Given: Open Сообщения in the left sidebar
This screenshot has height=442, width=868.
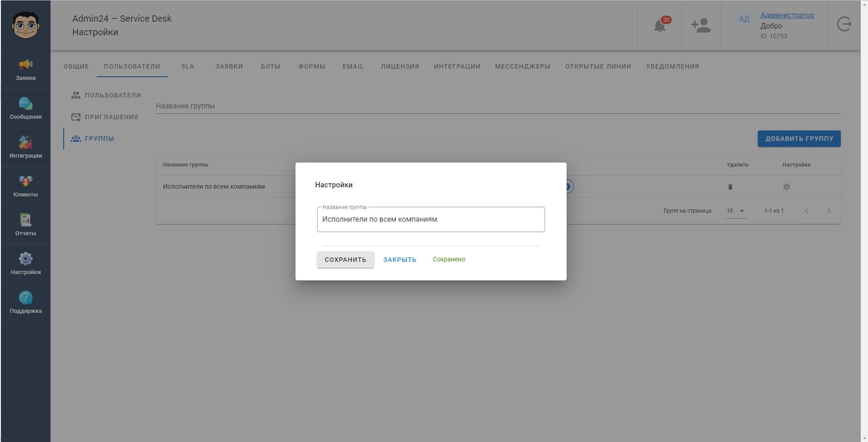Looking at the screenshot, I should point(25,108).
